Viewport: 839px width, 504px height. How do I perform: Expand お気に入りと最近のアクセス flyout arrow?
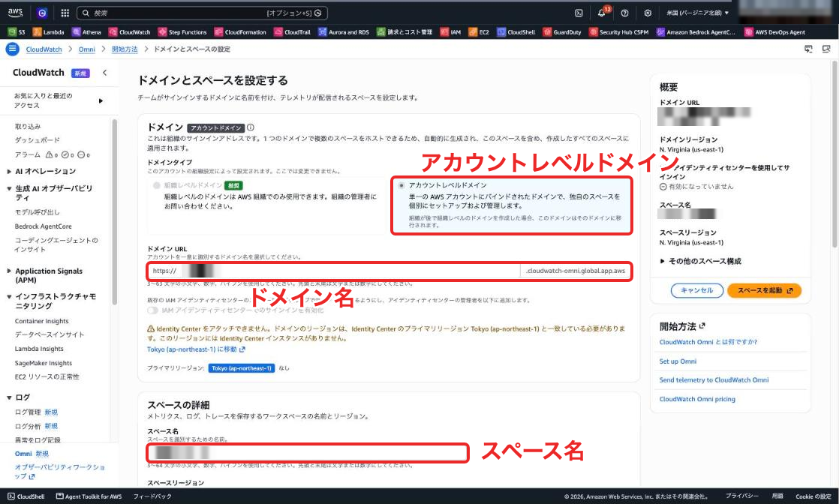(101, 100)
